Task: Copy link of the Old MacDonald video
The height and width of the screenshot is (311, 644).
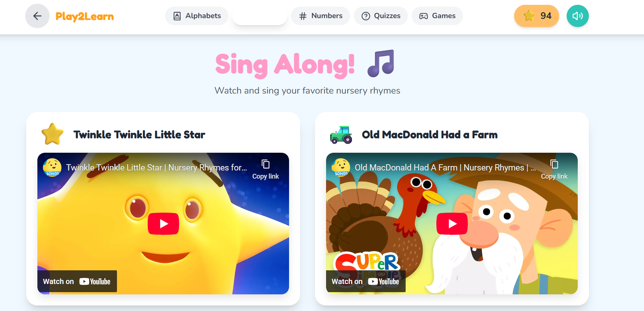Action: pos(554,169)
